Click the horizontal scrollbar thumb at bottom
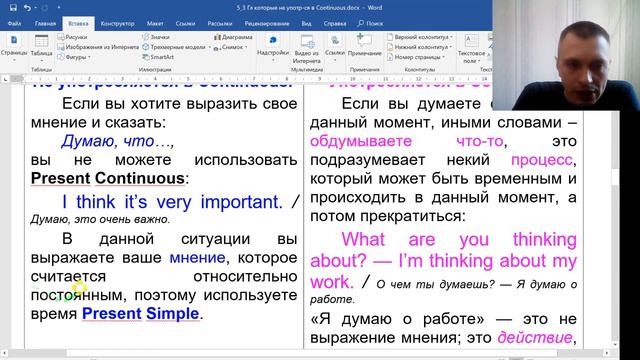640x360 pixels. tap(312, 353)
